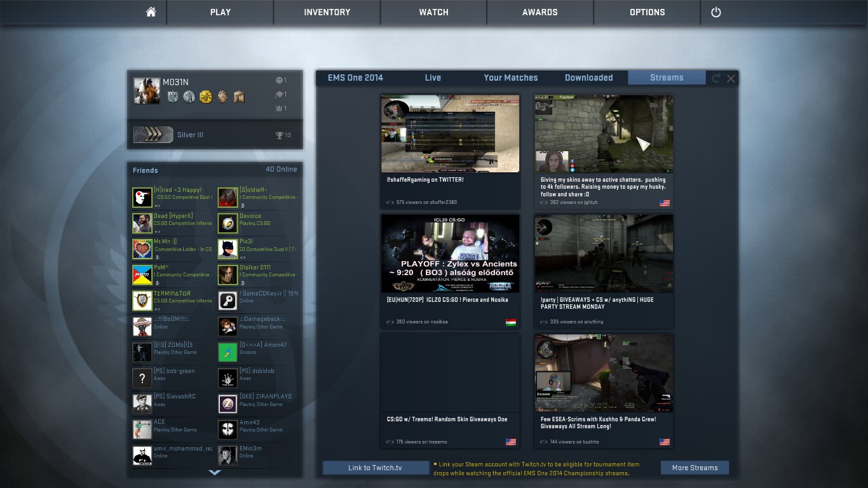868x488 pixels.
Task: Click the Link to Twitch.tv button
Action: coord(375,468)
